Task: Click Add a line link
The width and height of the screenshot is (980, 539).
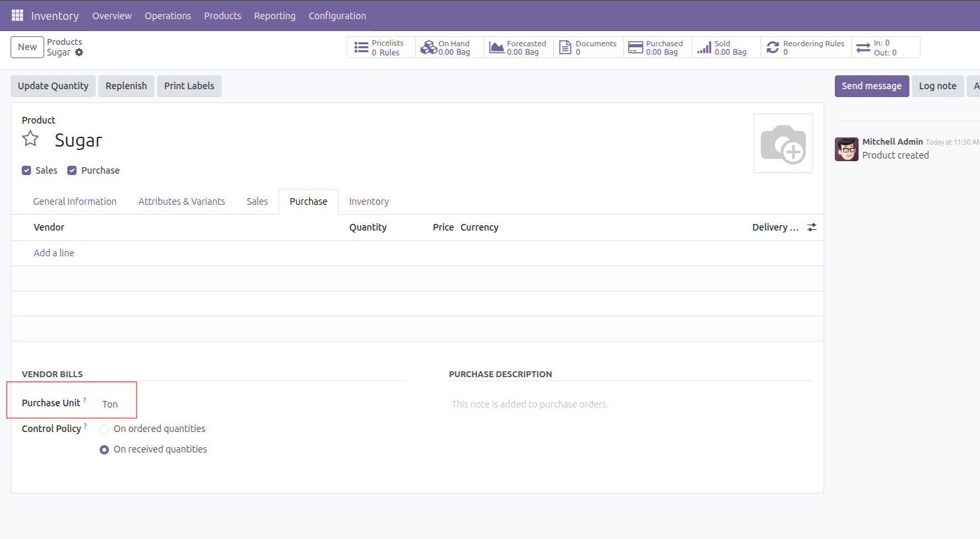Action: (54, 253)
